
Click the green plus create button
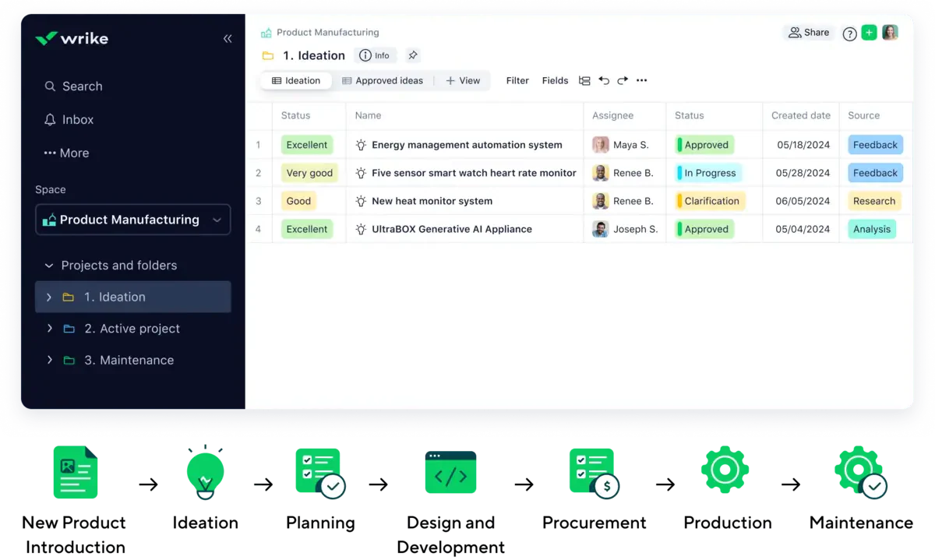869,33
